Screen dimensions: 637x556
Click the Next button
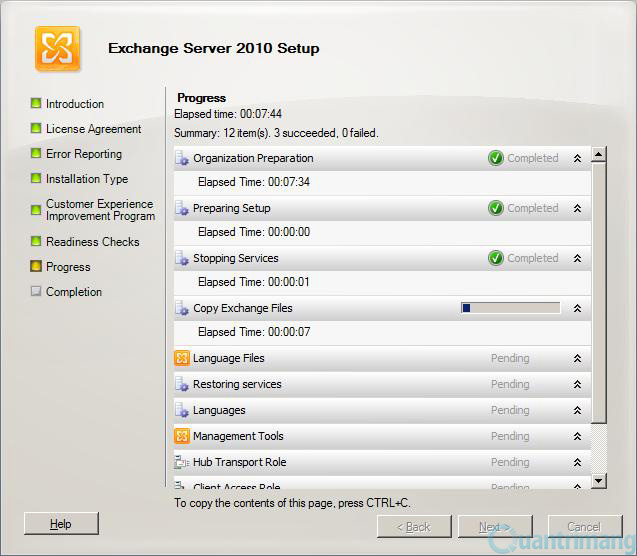[495, 527]
